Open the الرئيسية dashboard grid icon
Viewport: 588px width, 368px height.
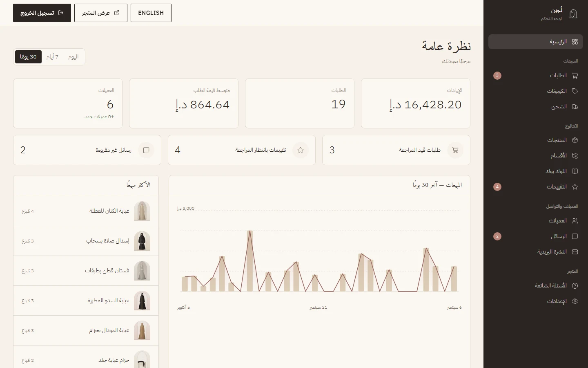coord(575,42)
